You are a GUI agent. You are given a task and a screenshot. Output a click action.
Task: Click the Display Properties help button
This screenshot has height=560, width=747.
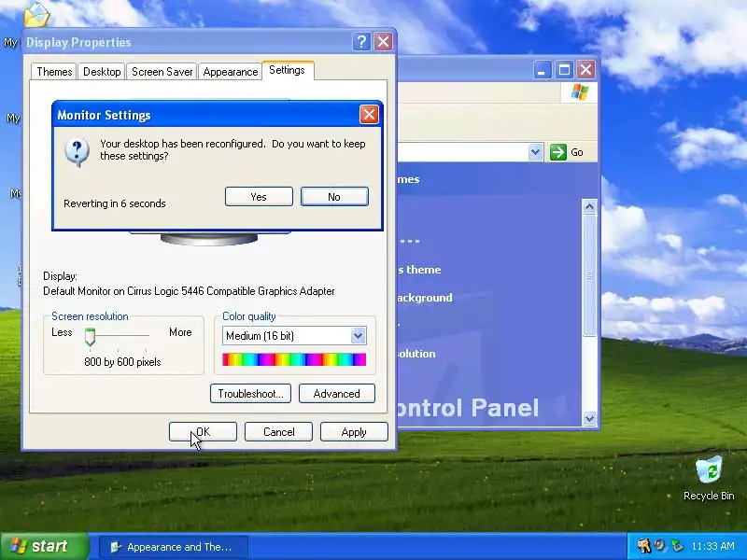tap(361, 42)
